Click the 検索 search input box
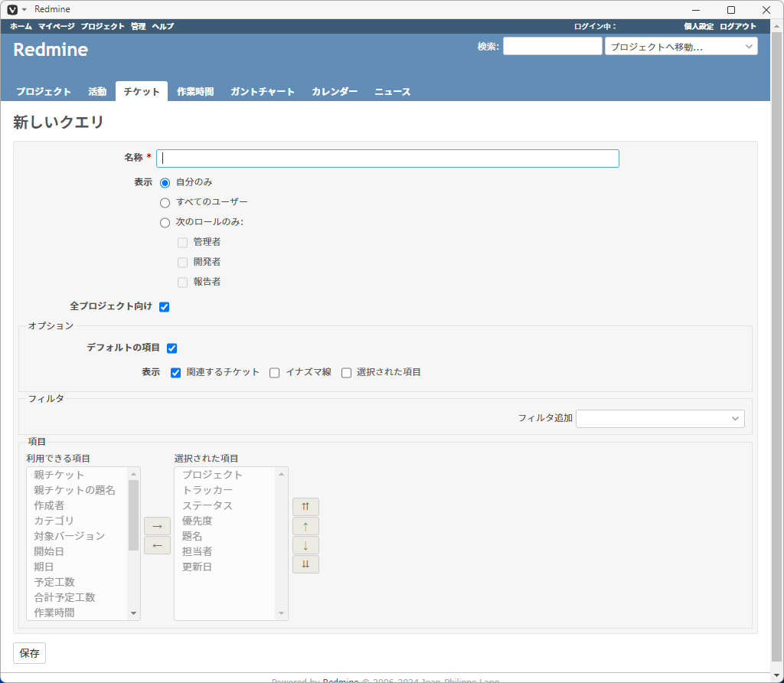The width and height of the screenshot is (784, 683). [x=553, y=46]
